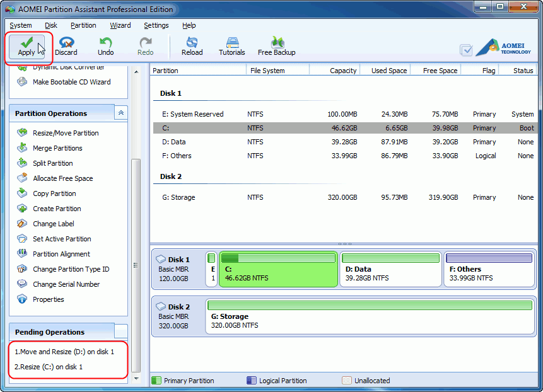
Task: Launch Free Backup
Action: point(276,45)
